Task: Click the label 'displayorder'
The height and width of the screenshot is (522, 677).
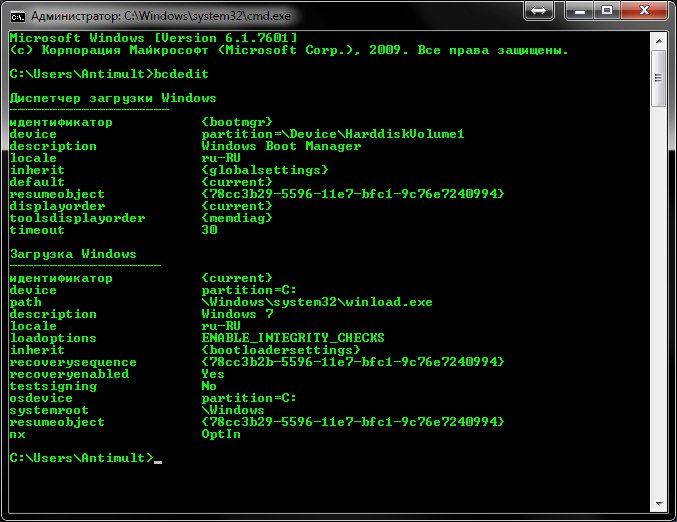Action: (57, 206)
